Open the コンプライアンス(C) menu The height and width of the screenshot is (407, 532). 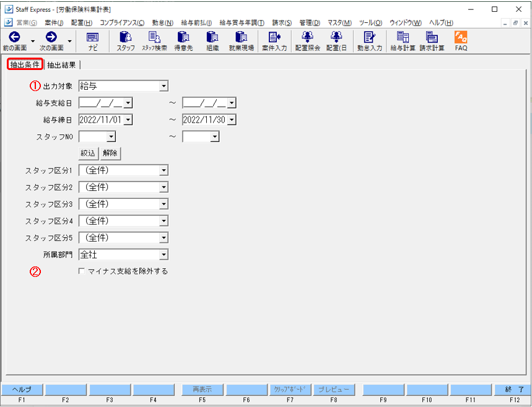[122, 23]
